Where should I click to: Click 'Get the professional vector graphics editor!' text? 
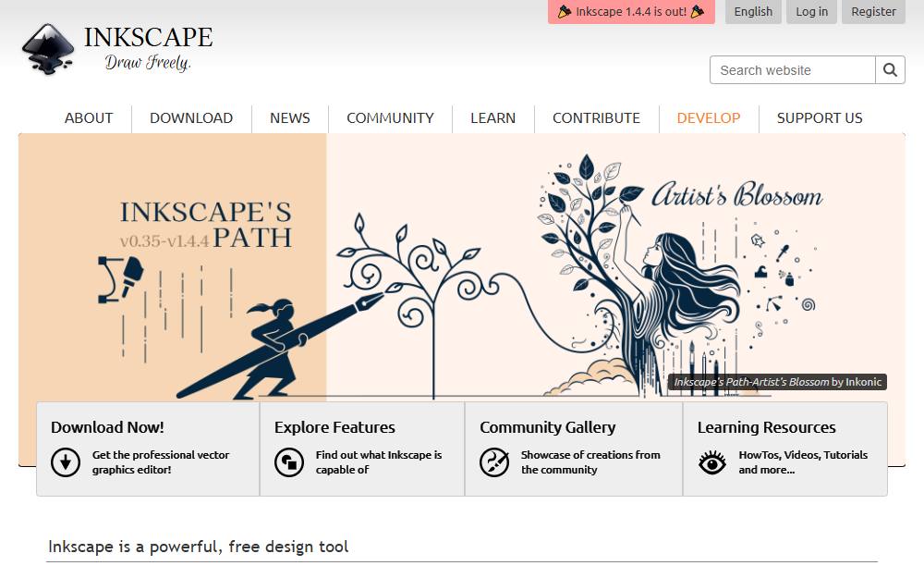tap(160, 462)
